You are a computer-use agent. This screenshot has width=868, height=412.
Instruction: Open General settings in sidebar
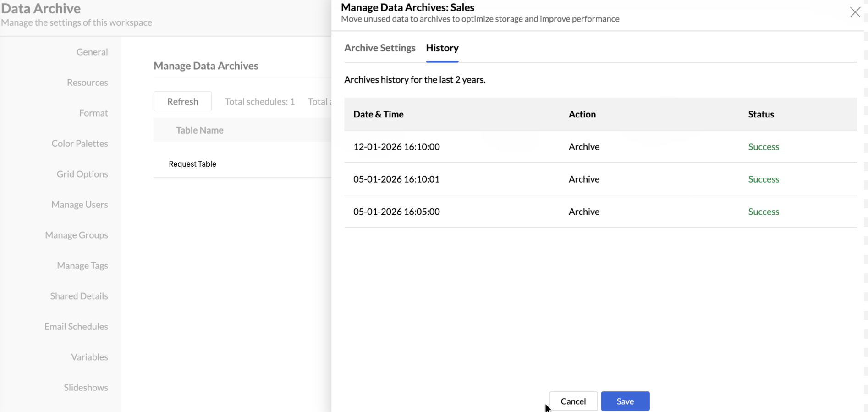click(92, 52)
